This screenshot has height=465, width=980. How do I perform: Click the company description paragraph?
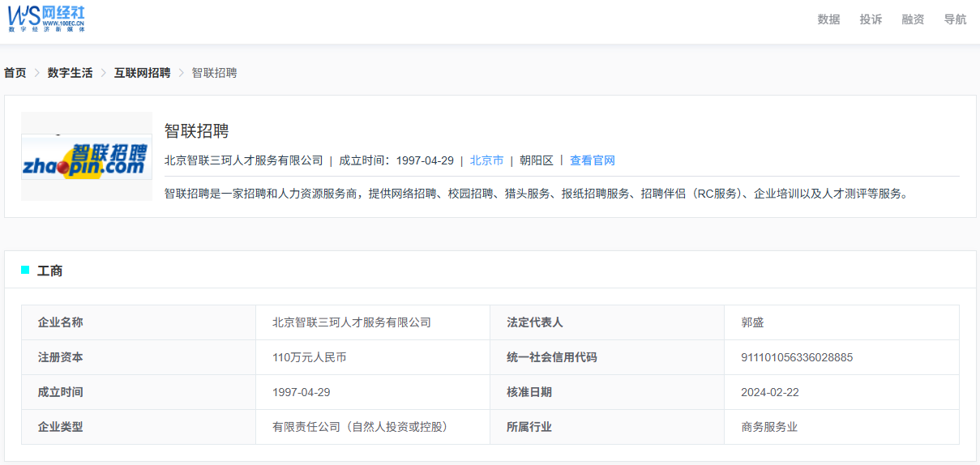click(536, 194)
